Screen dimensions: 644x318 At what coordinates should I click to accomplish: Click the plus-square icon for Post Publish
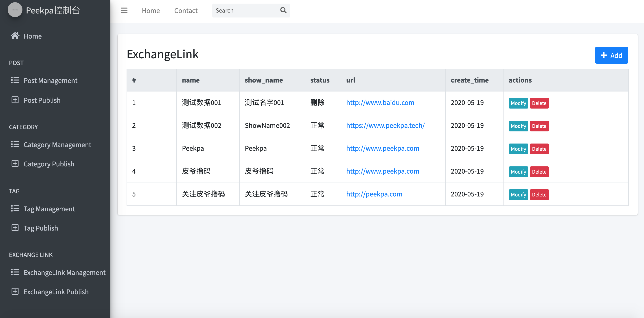tap(15, 100)
